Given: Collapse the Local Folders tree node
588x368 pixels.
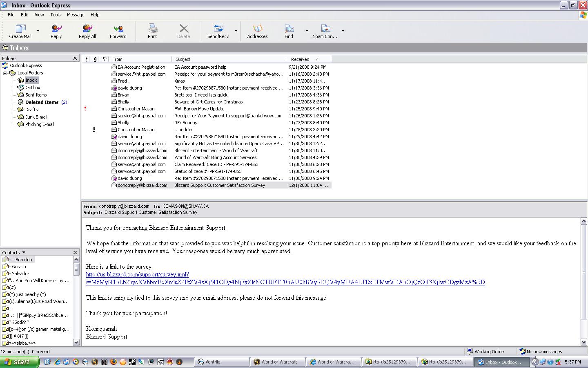Looking at the screenshot, I should click(x=5, y=73).
